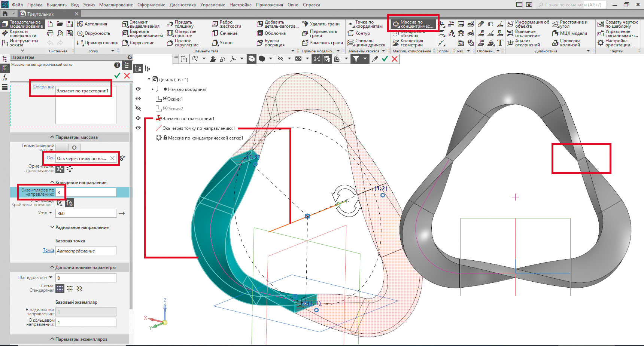Show hidden Эскиз:2 via eye icon
The image size is (644, 346).
pyautogui.click(x=138, y=108)
